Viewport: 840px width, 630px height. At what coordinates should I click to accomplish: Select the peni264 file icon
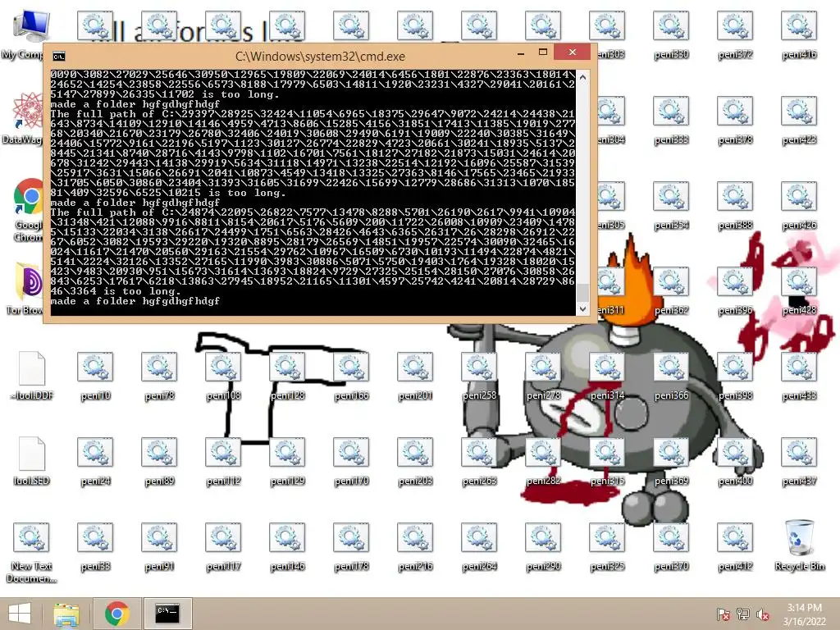(479, 546)
